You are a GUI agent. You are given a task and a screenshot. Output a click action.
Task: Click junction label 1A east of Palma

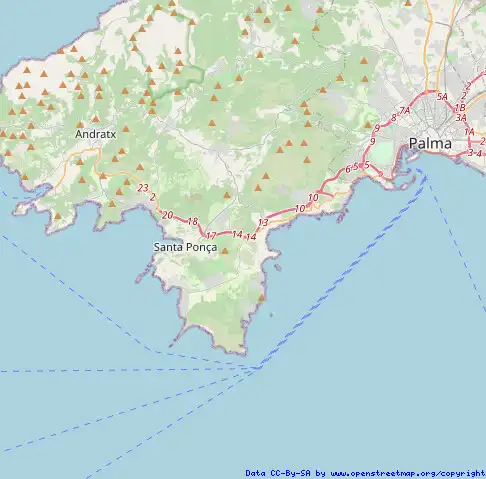[469, 132]
